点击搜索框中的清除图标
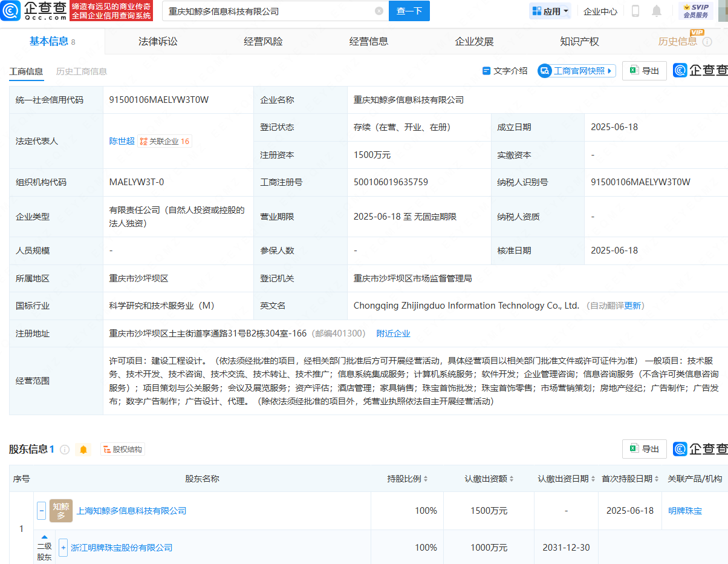Image resolution: width=728 pixels, height=564 pixels. click(x=379, y=11)
